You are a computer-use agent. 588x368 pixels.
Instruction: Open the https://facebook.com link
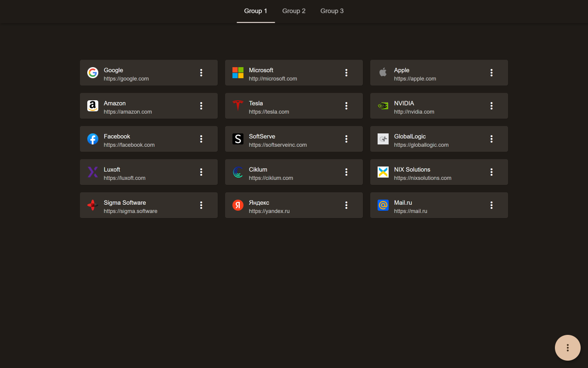tap(129, 145)
